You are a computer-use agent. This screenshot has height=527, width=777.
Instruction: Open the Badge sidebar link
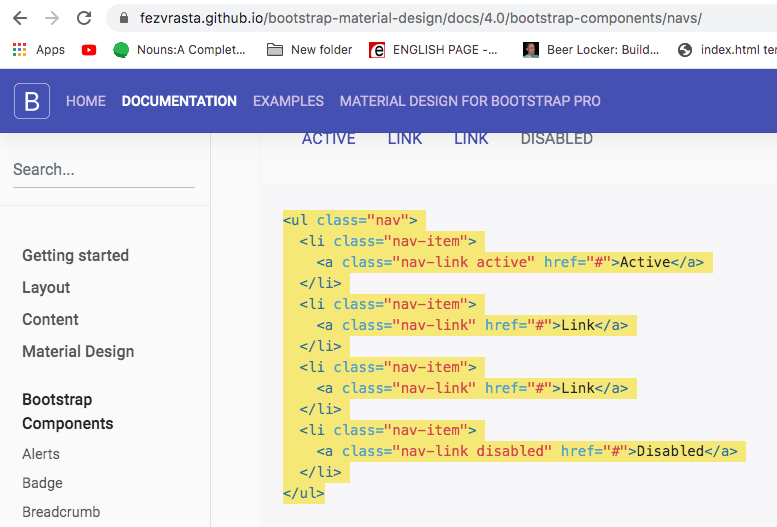pos(42,483)
